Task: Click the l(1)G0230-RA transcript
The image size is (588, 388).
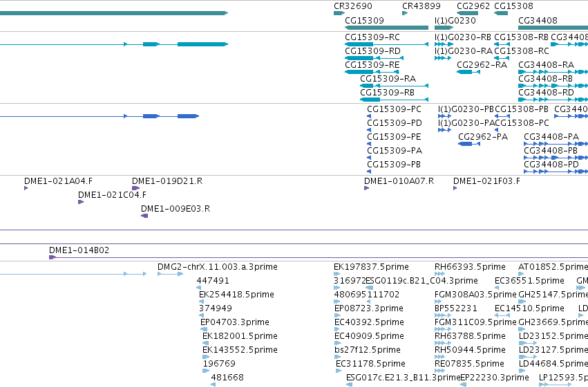Action: click(x=442, y=58)
